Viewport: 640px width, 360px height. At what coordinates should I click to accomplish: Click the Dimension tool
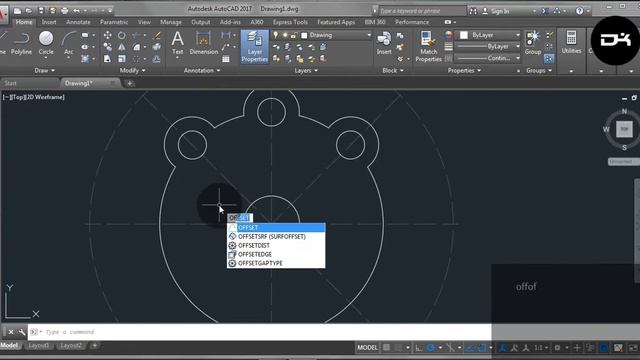point(203,43)
